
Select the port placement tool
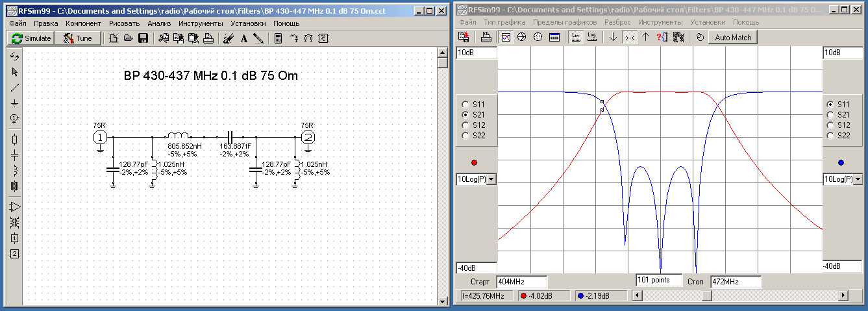[15, 119]
